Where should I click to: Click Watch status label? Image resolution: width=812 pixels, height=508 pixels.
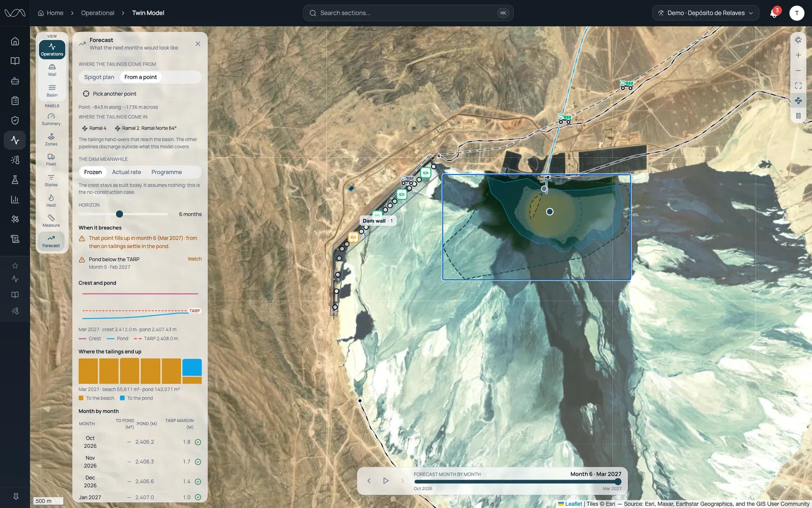[194, 259]
